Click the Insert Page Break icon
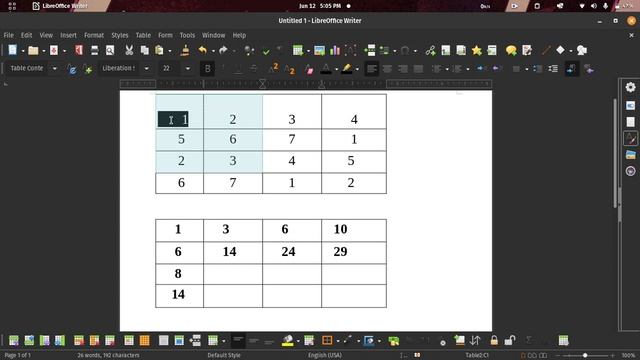This screenshot has width=640, height=360. 370,50
